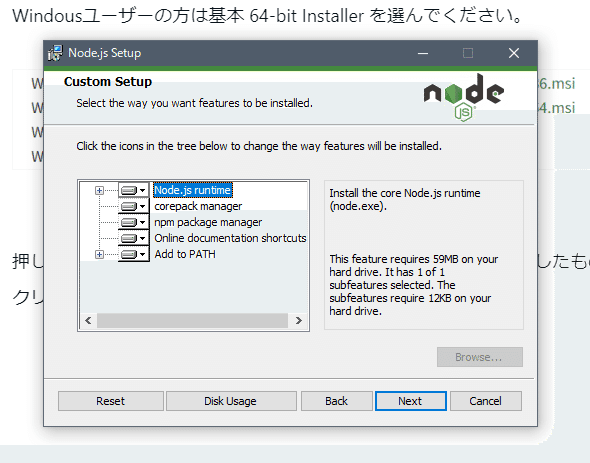Click the feature tree scrollbar left arrow
Viewport: 590px width, 463px height.
[88, 320]
